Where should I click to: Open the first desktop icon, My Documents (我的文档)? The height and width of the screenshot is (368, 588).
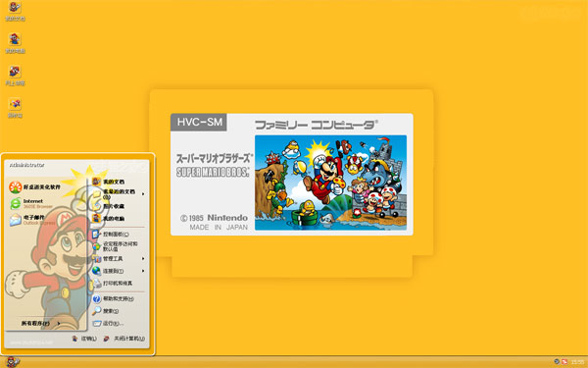point(15,11)
